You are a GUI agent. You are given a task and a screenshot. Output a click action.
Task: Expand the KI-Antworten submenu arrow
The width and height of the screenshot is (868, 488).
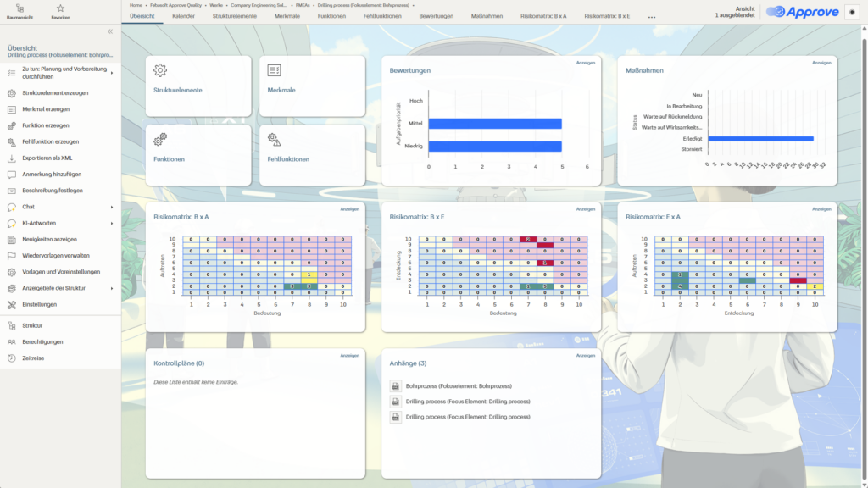[x=112, y=223]
